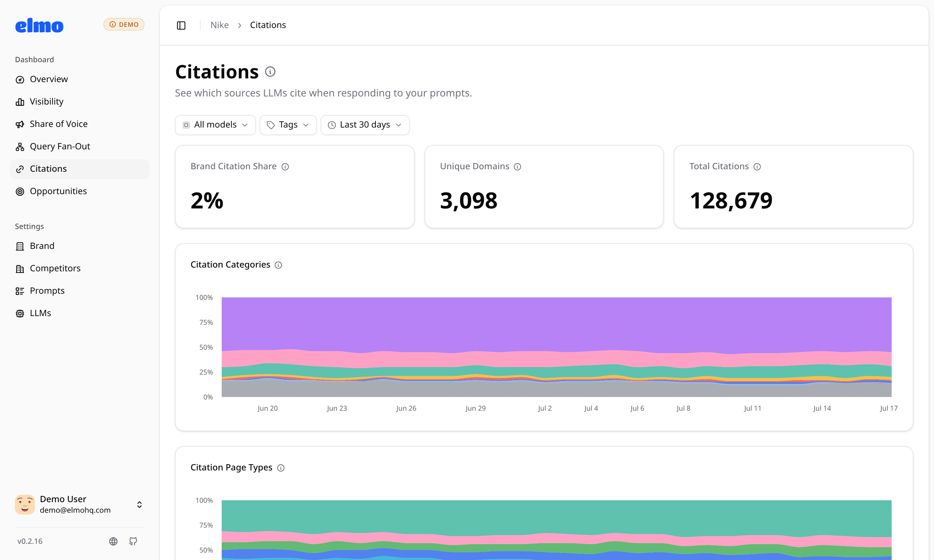934x560 pixels.
Task: Click the models icon in All models filter
Action: 186,125
